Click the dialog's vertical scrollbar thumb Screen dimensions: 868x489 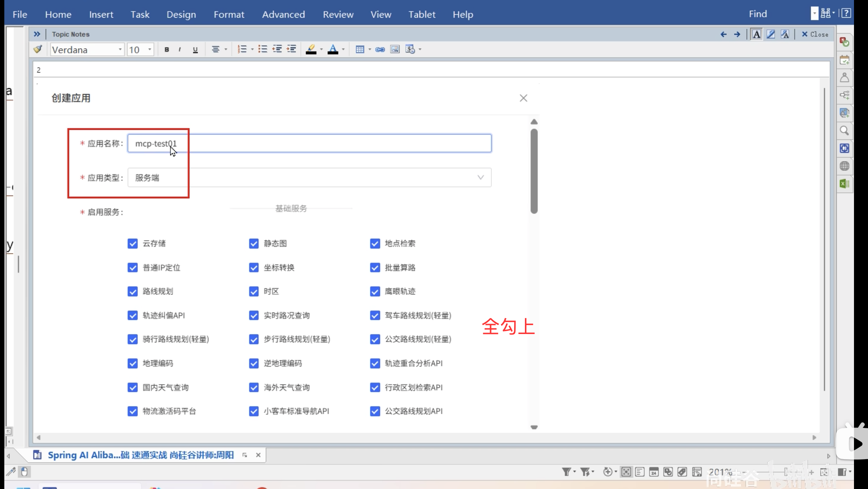[x=534, y=171]
